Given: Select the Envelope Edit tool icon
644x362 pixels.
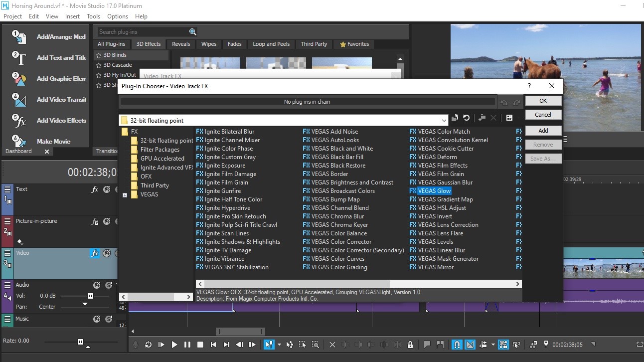Looking at the screenshot, I should pos(290,345).
